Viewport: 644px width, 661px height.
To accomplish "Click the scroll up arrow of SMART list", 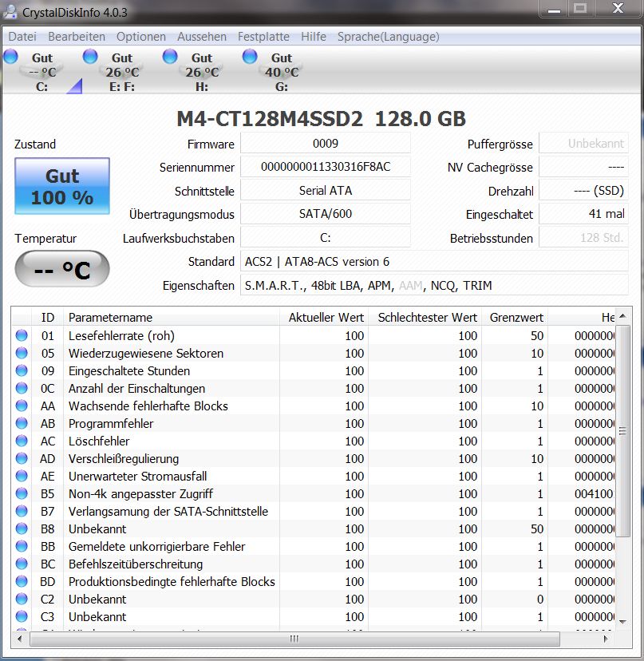I will [622, 316].
